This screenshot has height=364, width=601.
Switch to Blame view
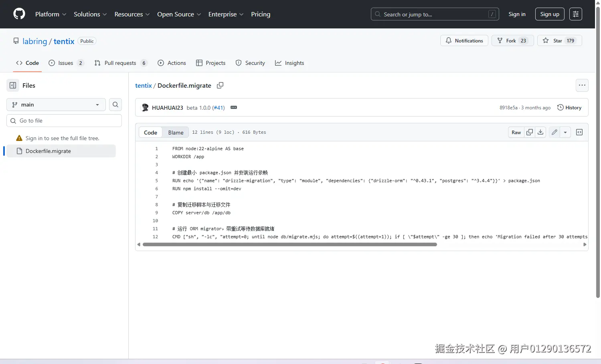click(x=176, y=133)
